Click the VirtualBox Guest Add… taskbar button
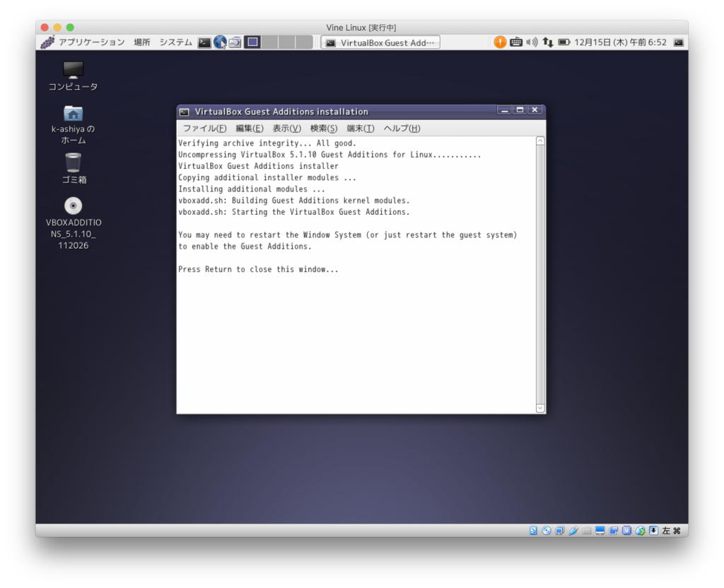This screenshot has width=724, height=588. coord(380,42)
